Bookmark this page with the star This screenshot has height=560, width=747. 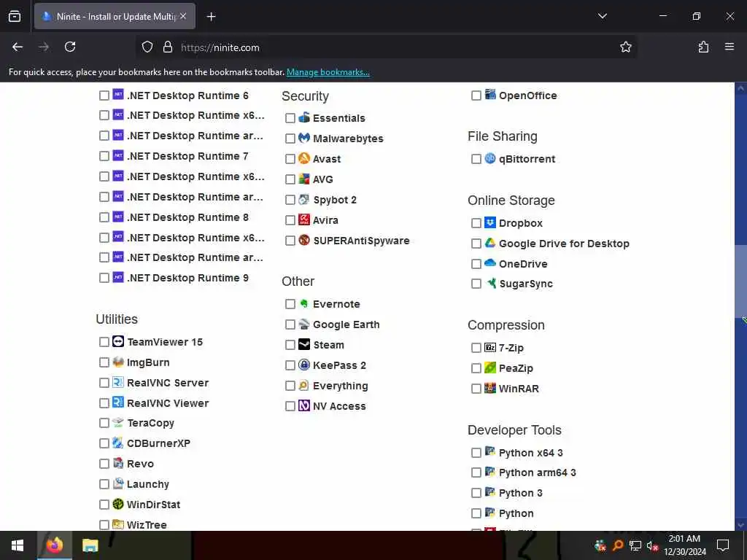625,47
